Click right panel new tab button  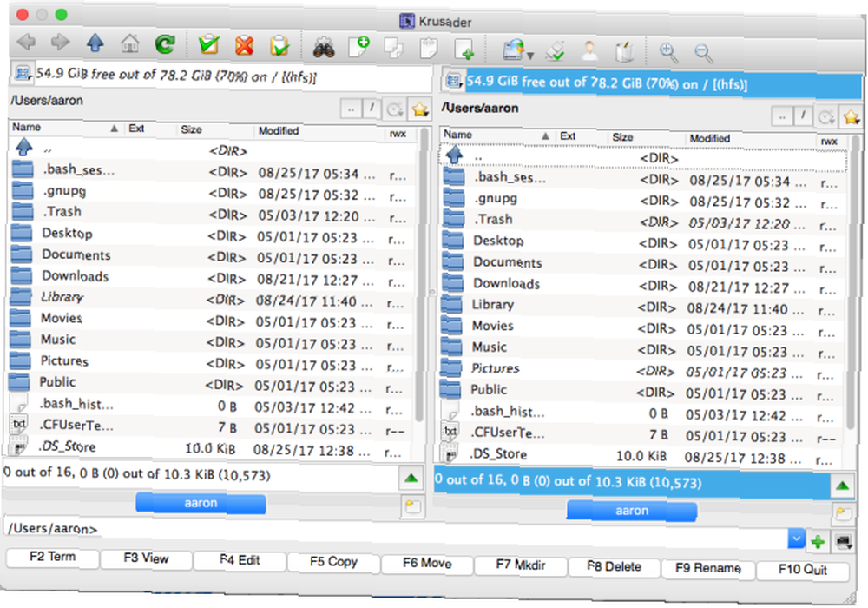point(843,513)
